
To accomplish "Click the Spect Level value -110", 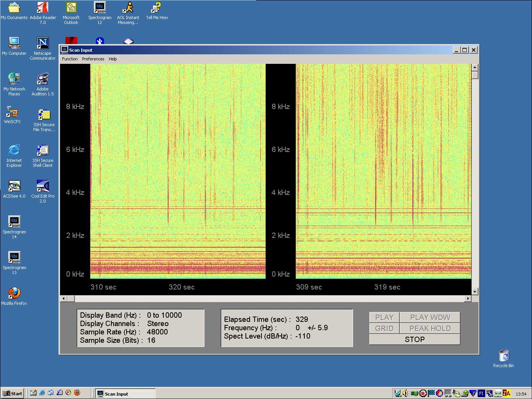I will click(x=303, y=336).
